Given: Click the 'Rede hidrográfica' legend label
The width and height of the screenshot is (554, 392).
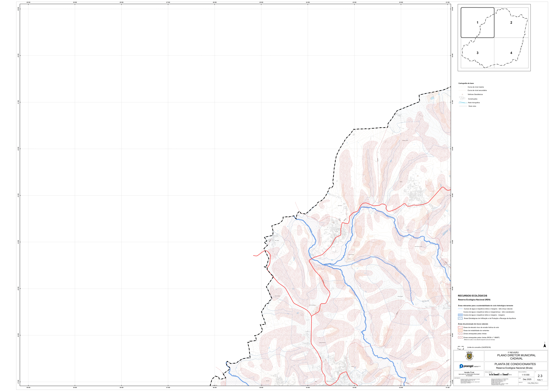Looking at the screenshot, I should [x=474, y=103].
